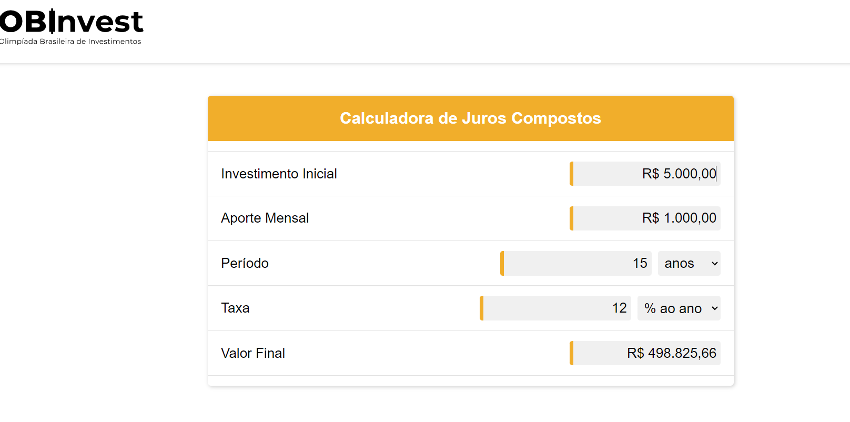The image size is (850, 422).
Task: Click the Valor Final label
Action: click(x=253, y=353)
